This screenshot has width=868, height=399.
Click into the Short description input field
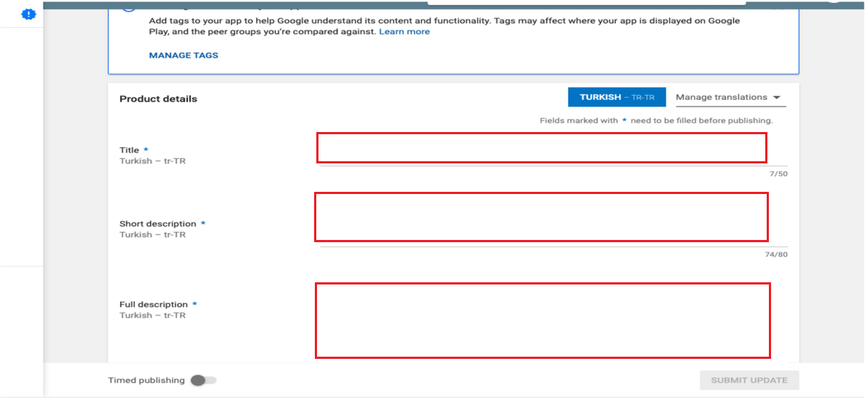coord(541,217)
